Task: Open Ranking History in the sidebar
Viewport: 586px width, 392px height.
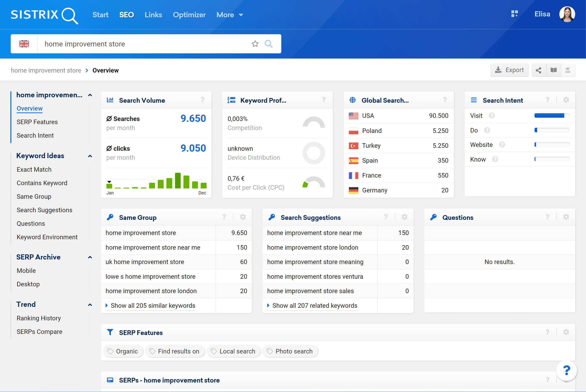Action: click(39, 318)
